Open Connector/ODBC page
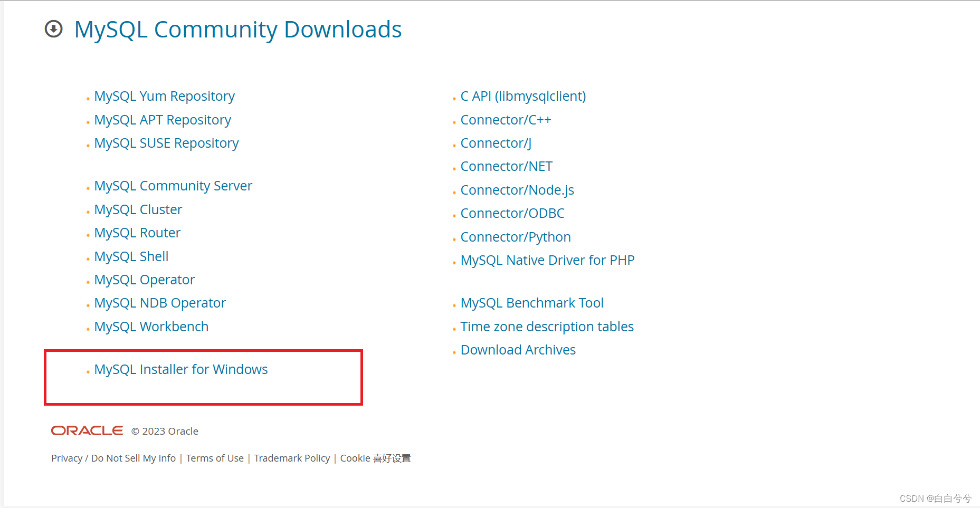The image size is (980, 508). [x=512, y=214]
